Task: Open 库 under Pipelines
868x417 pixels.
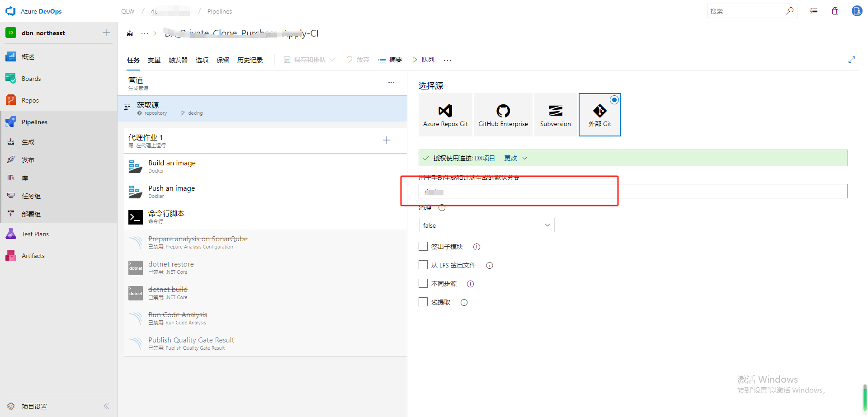Action: pos(25,178)
